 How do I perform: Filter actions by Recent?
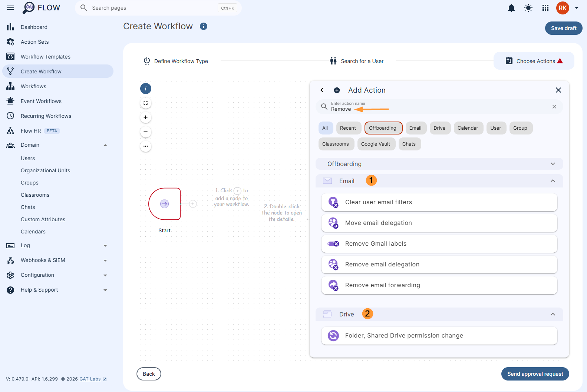pyautogui.click(x=348, y=128)
